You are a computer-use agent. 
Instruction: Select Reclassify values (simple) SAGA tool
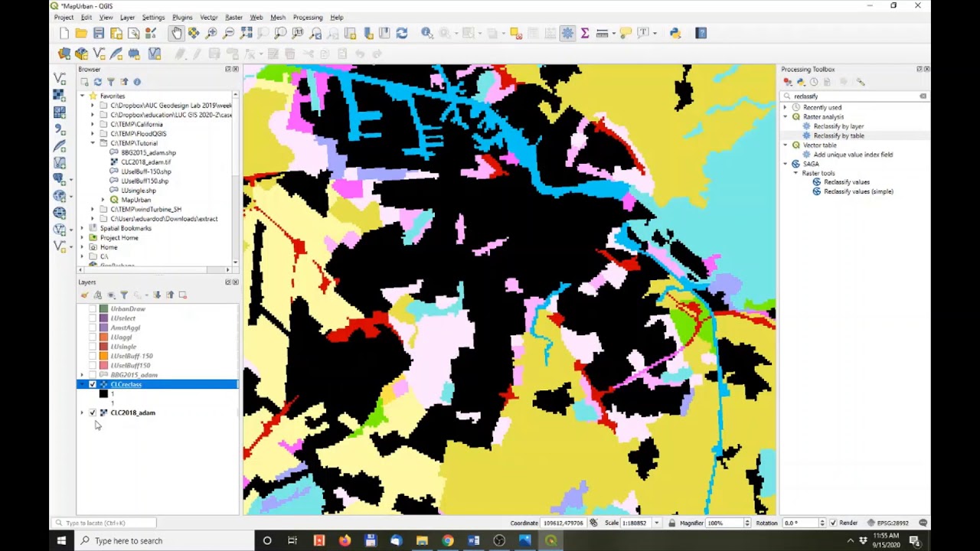[858, 191]
